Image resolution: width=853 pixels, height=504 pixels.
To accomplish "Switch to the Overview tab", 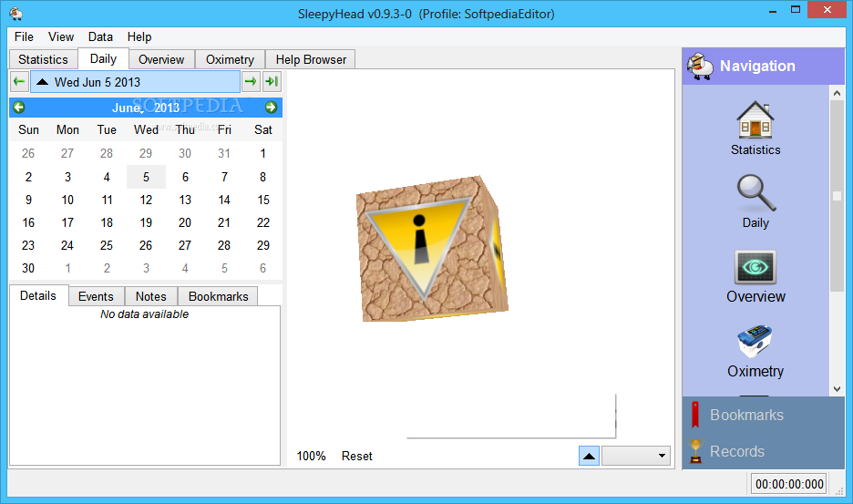I will 161,59.
